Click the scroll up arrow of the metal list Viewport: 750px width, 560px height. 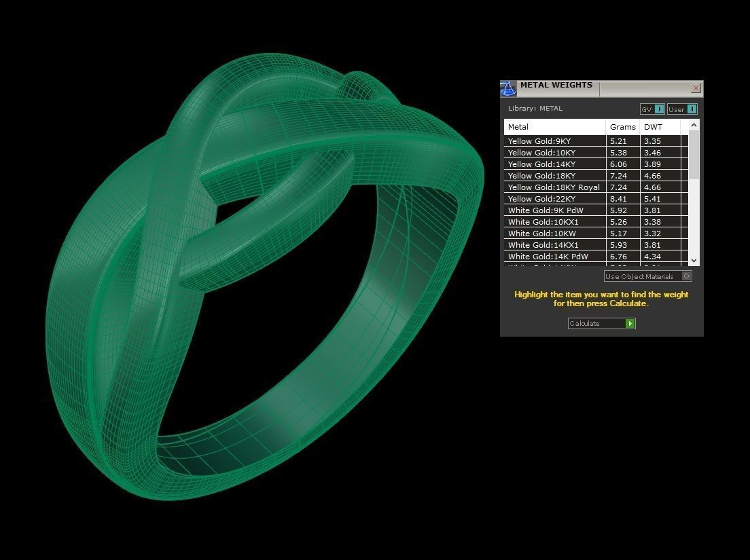click(x=694, y=125)
